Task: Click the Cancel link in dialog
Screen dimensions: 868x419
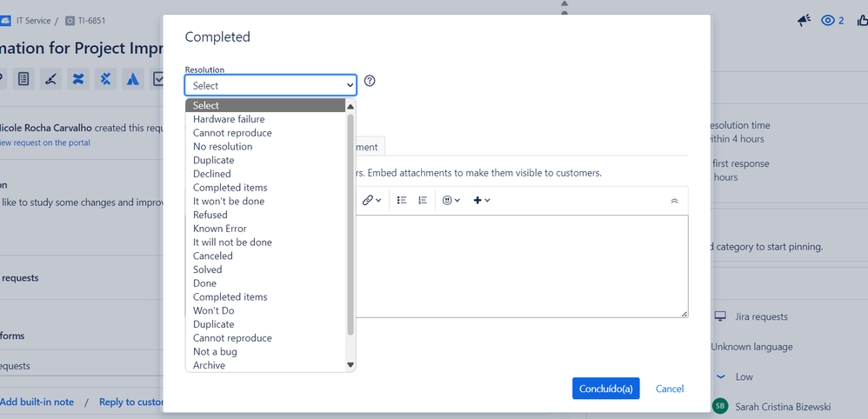Action: (670, 389)
